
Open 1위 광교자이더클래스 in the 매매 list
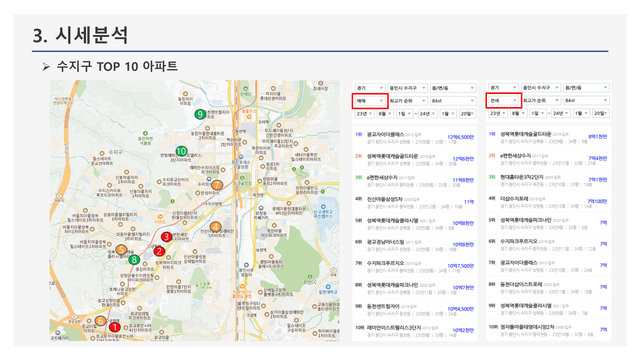click(415, 138)
